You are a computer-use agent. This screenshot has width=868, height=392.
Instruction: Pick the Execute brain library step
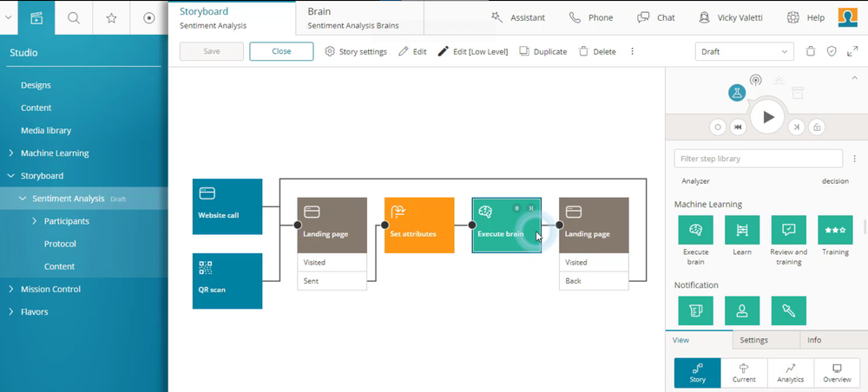696,230
